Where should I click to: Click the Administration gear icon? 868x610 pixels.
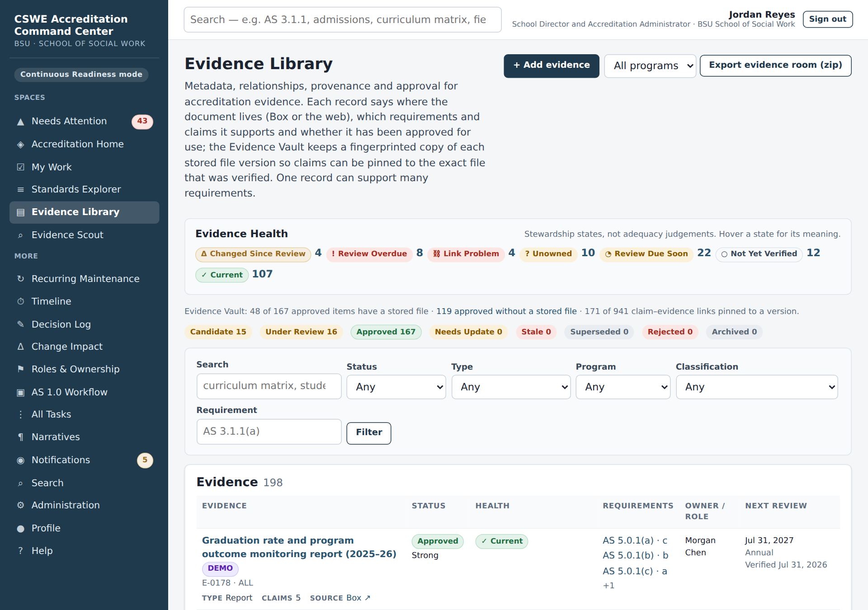coord(20,505)
